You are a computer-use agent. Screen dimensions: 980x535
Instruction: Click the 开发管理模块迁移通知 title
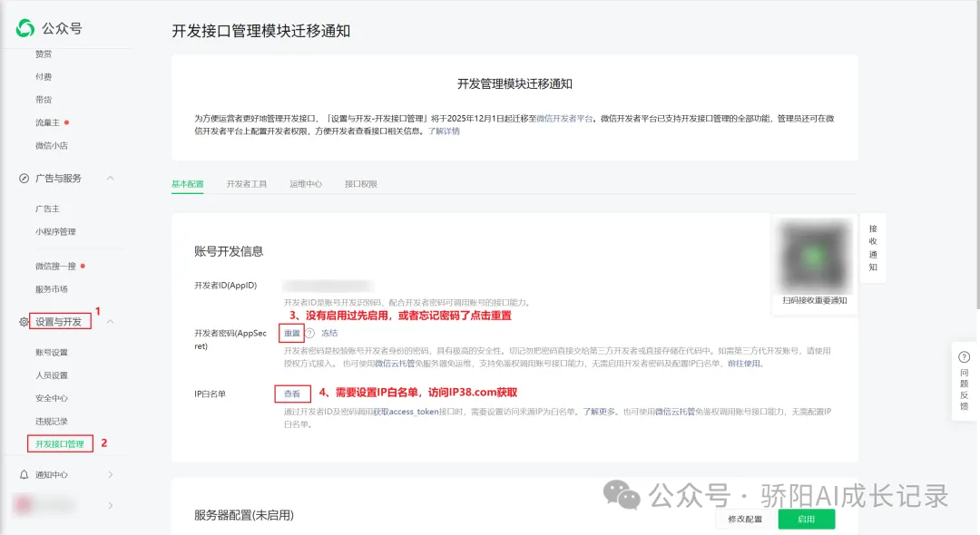(515, 84)
